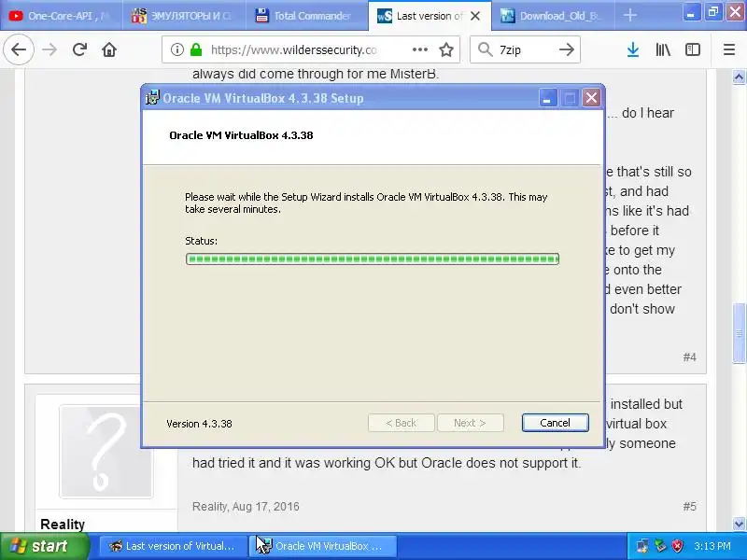The image size is (747, 560).
Task: Click the green safely remove tray icon
Action: click(660, 546)
